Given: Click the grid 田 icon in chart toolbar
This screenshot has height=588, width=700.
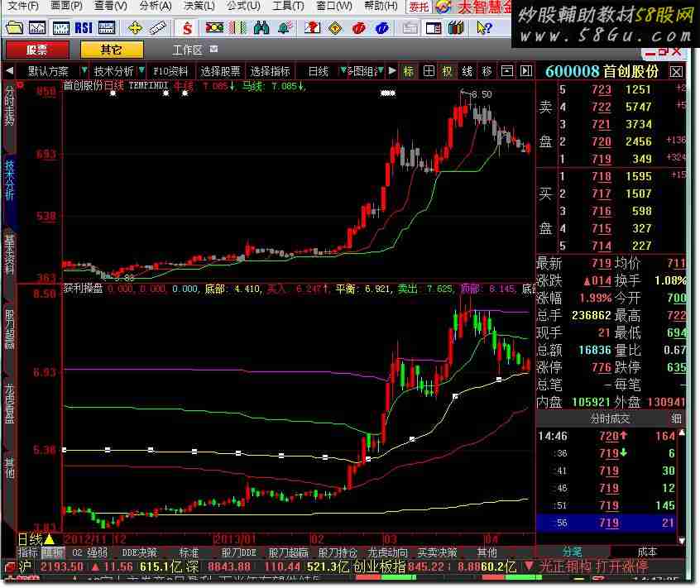Looking at the screenshot, I should coord(429,71).
